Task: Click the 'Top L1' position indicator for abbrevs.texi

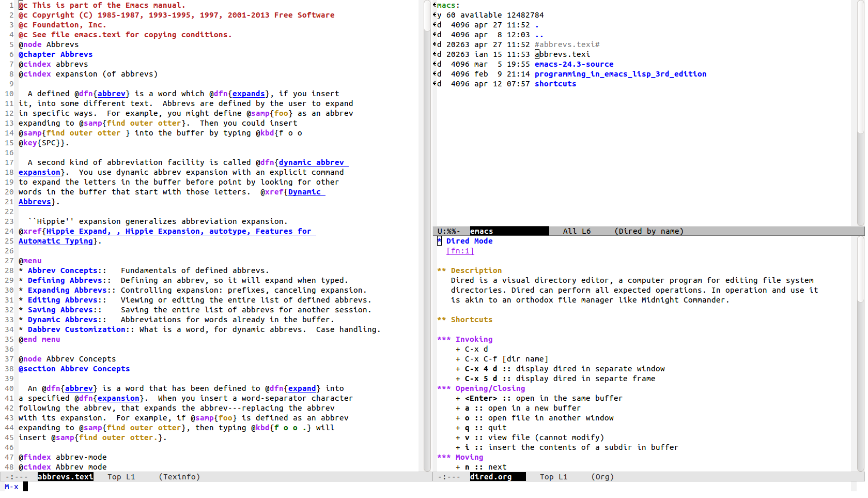Action: 121,477
